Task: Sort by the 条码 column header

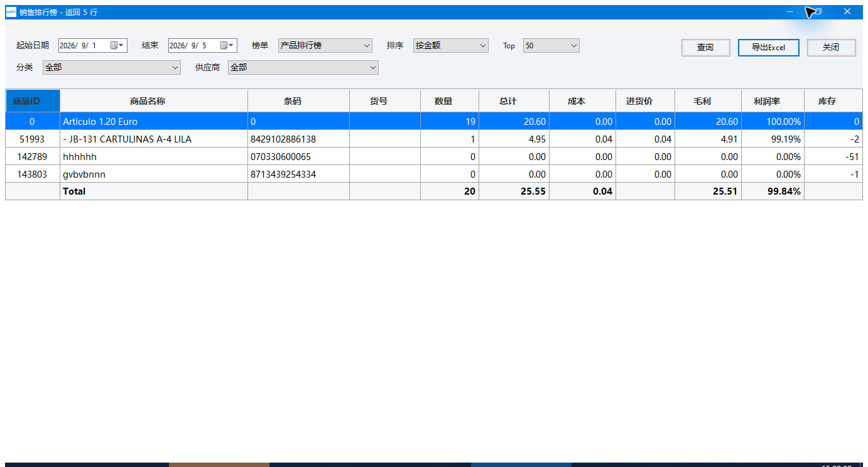Action: pyautogui.click(x=299, y=101)
